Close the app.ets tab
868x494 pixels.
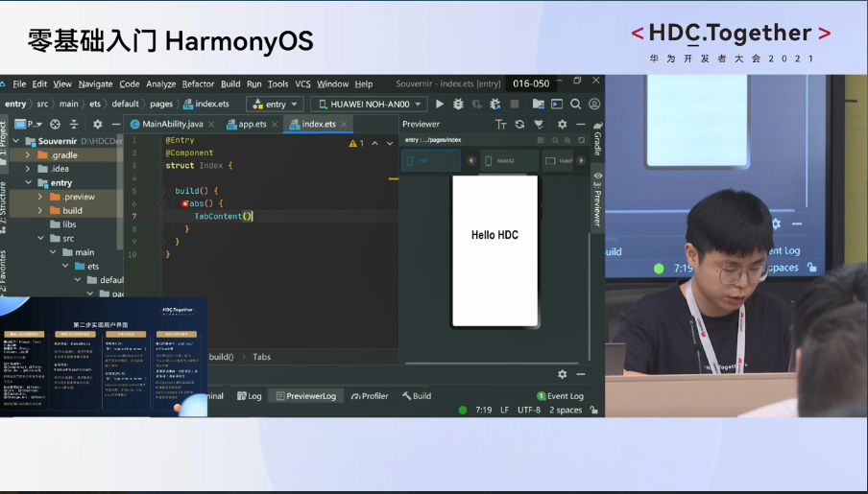275,125
